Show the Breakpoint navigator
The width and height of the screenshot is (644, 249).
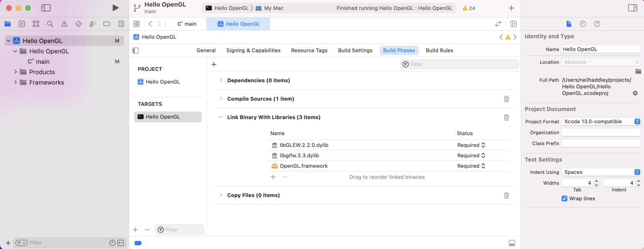tap(107, 24)
